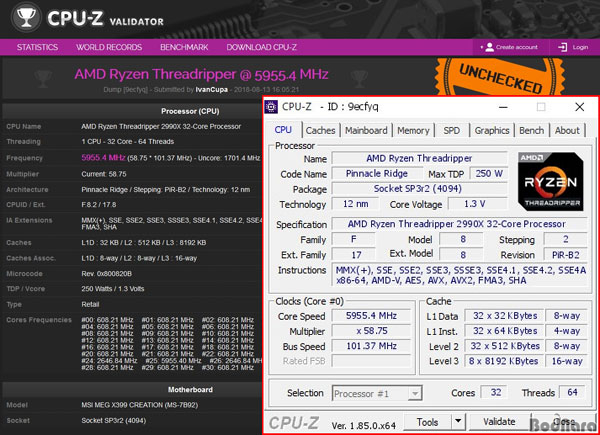This screenshot has height=435, width=600.
Task: Click Login link
Action: [580, 47]
